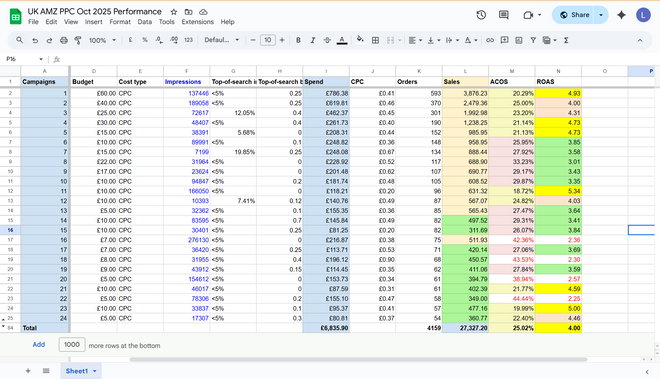Toggle italic formatting
660x379 pixels.
312,40
